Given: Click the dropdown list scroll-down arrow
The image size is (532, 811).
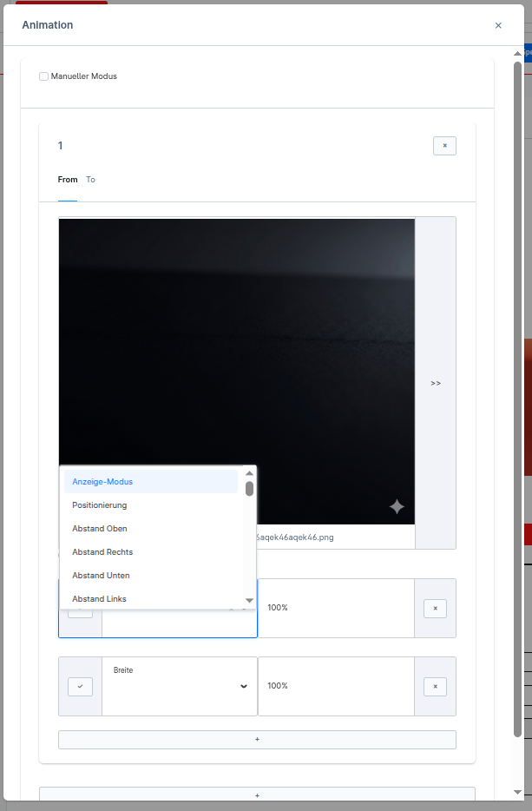Looking at the screenshot, I should (x=250, y=601).
